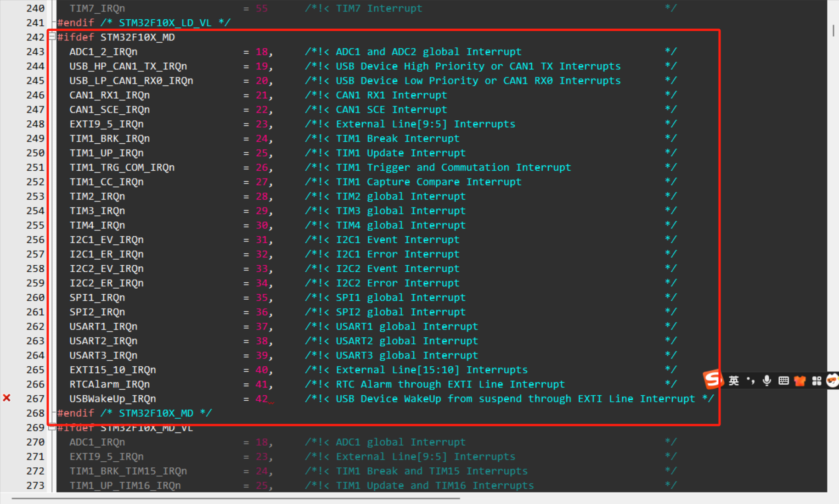Screen dimensions: 839x504
Task: Click the value 42 on the USBWakeUp line
Action: pos(262,398)
